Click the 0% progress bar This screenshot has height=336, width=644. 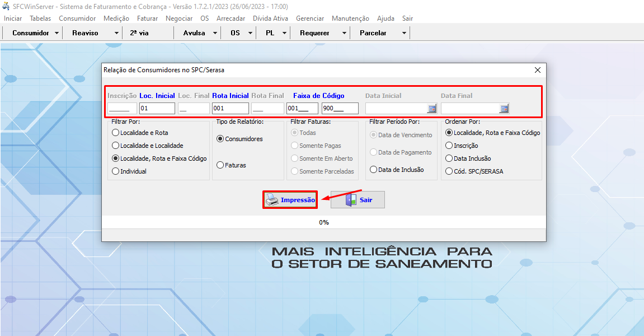[x=323, y=222]
